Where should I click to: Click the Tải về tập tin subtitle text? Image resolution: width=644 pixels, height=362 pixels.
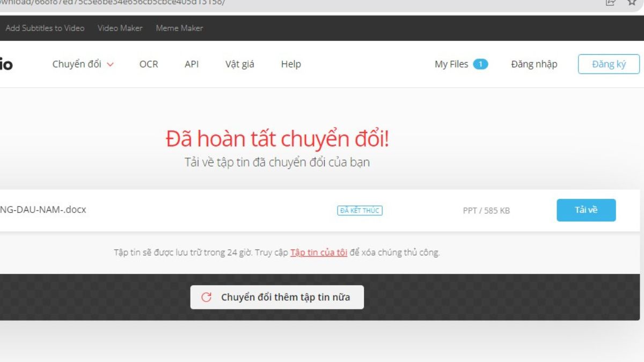[277, 162]
